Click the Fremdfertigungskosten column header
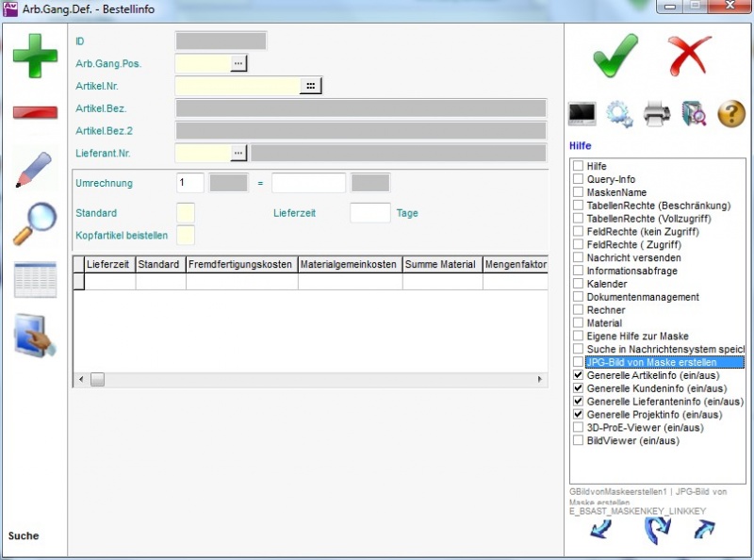 241,265
